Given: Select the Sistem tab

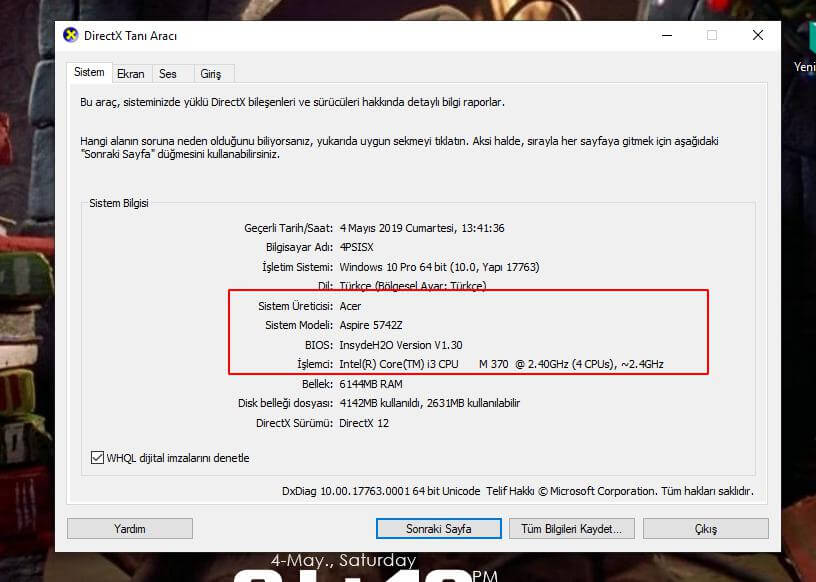Looking at the screenshot, I should click(89, 72).
